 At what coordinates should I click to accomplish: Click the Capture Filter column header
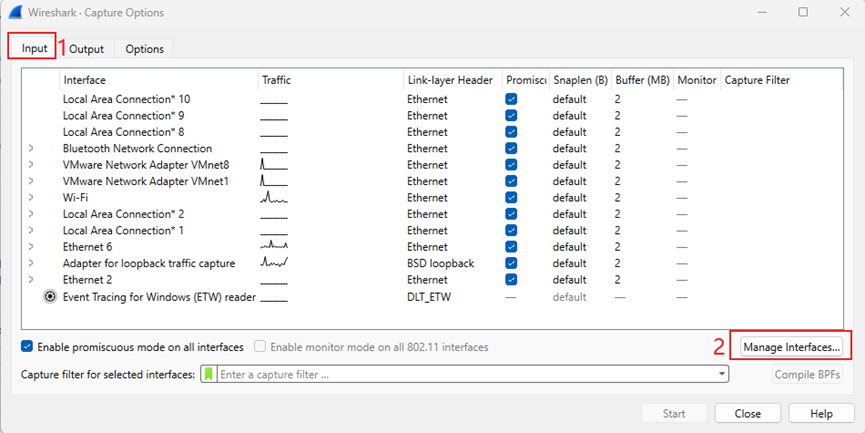pyautogui.click(x=782, y=80)
